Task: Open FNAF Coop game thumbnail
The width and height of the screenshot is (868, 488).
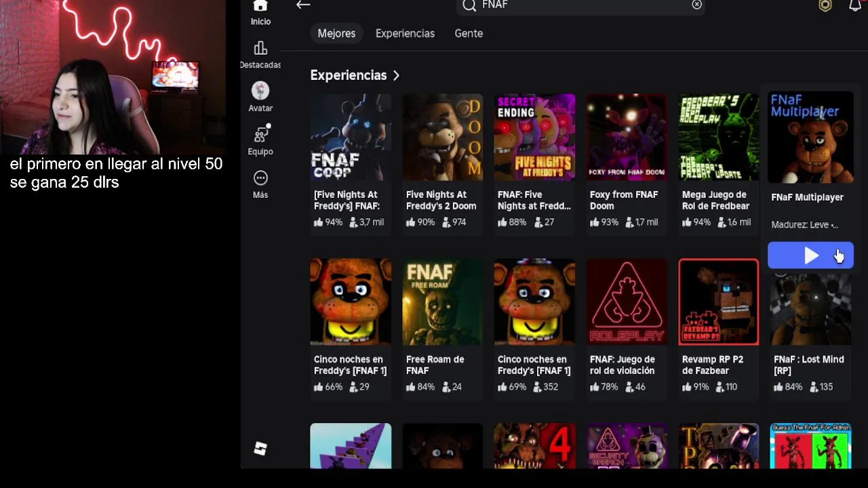Action: tap(351, 138)
